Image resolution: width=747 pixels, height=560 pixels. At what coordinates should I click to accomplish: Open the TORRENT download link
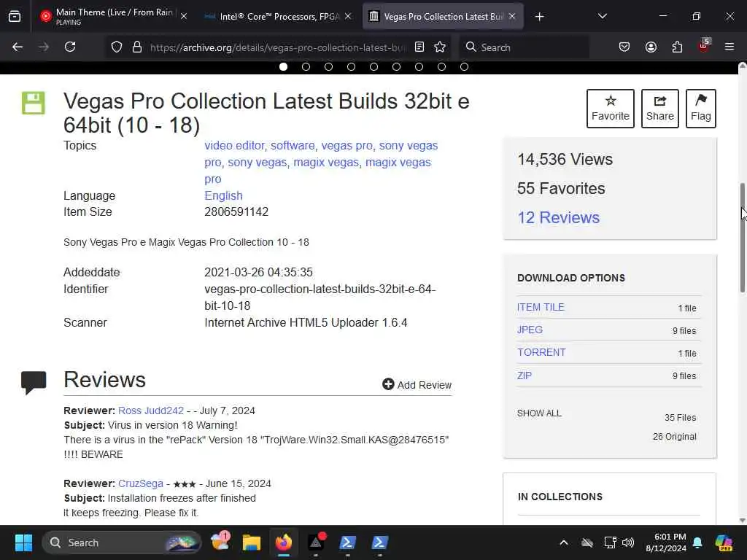point(542,352)
